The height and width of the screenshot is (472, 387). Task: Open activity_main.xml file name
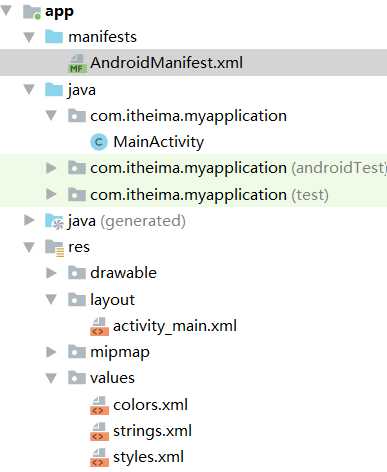pos(175,326)
